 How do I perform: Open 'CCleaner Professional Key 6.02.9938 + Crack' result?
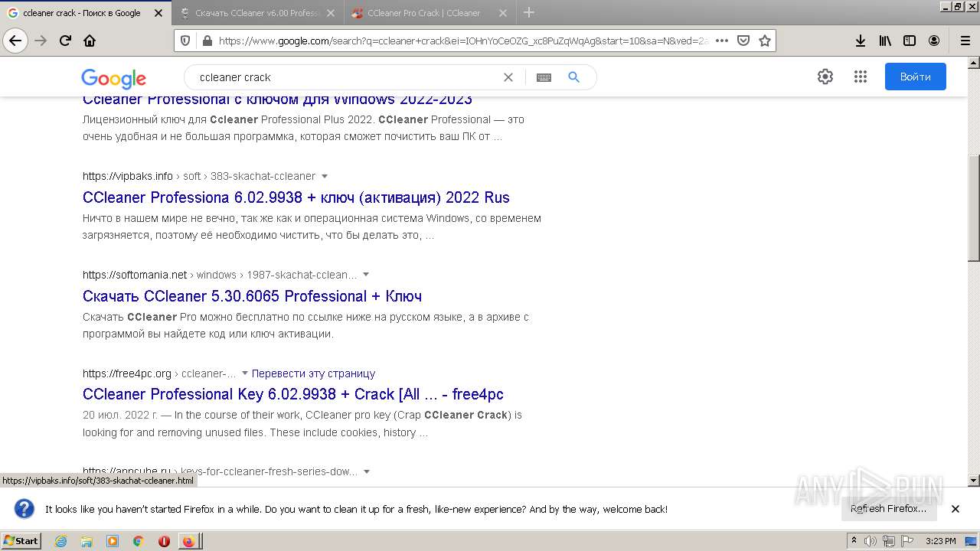[293, 394]
